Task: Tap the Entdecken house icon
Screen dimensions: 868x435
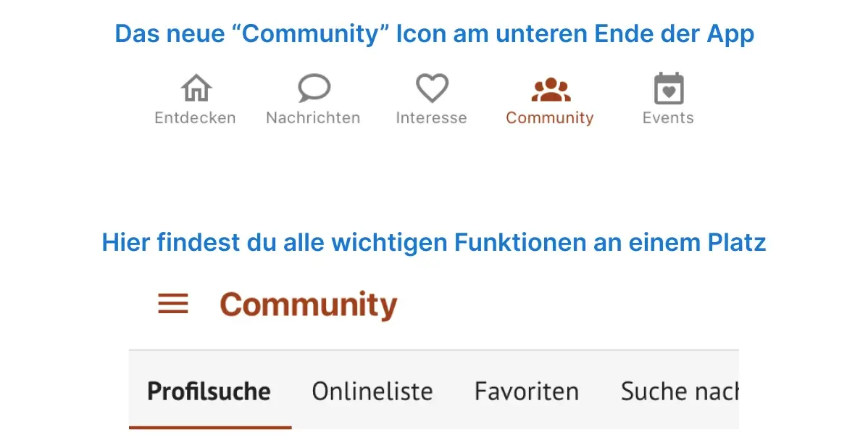Action: click(x=196, y=88)
